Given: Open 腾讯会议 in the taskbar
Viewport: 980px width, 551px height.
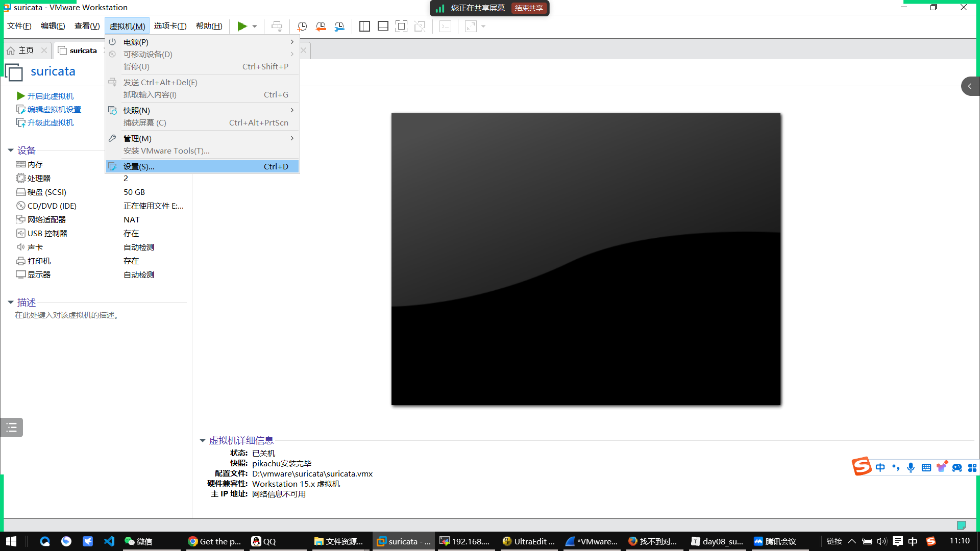Looking at the screenshot, I should 779,541.
